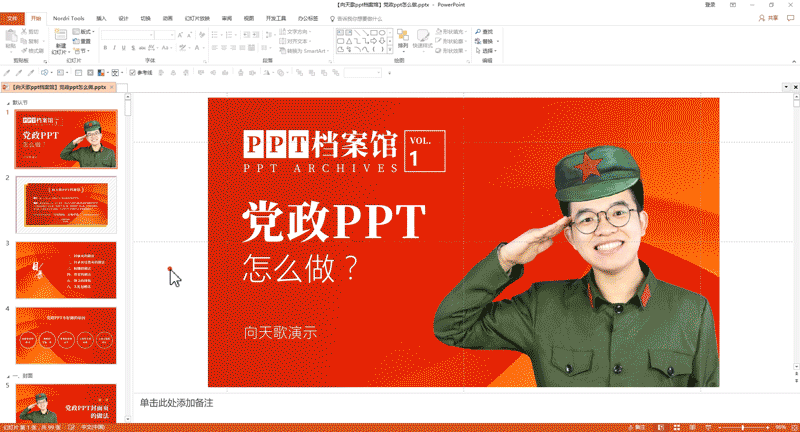The image size is (800, 432).
Task: Click the Normal view icon in status bar
Action: 661,427
